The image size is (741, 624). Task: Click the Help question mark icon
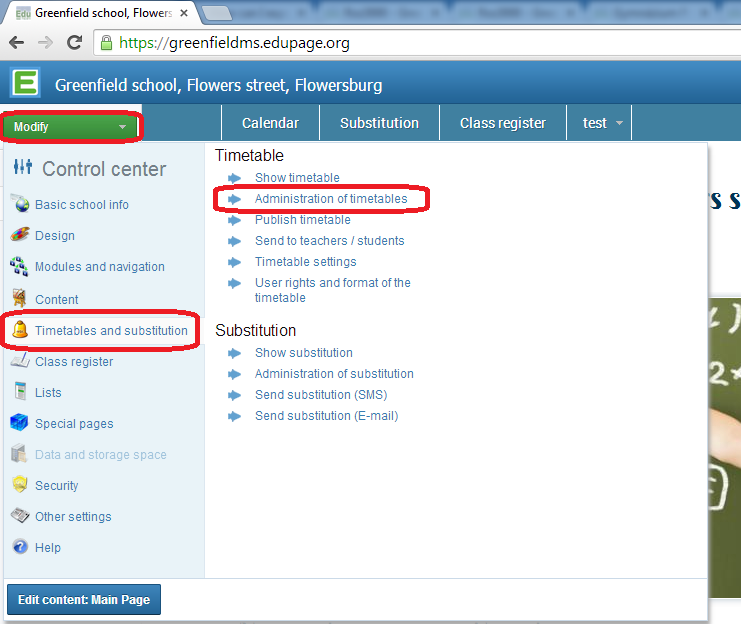click(x=20, y=547)
